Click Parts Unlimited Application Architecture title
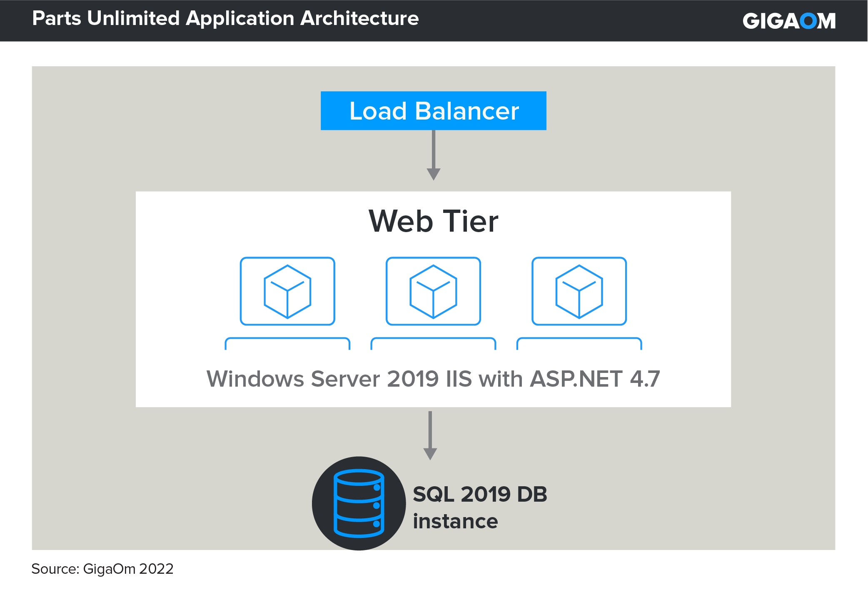Viewport: 868px width, 590px height. pyautogui.click(x=225, y=18)
